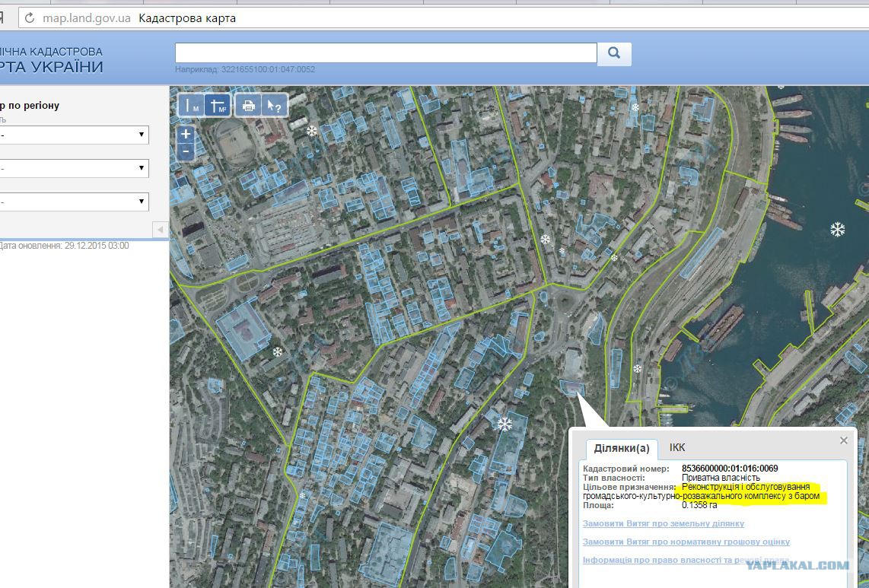Image resolution: width=869 pixels, height=588 pixels.
Task: Select the area measurement tool (м²)
Action: (218, 106)
